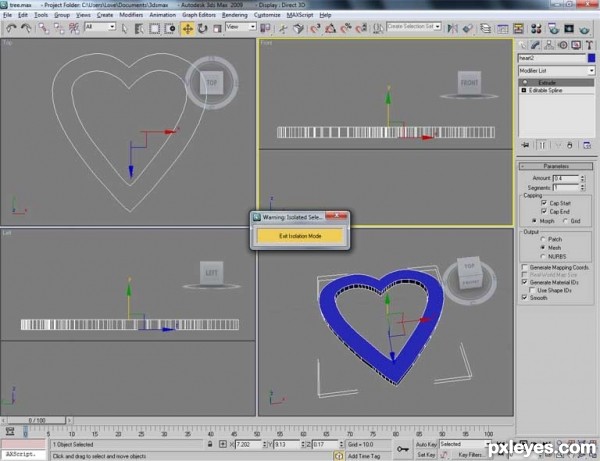Open the Select by Name tool
600x461 pixels.
(x=139, y=28)
